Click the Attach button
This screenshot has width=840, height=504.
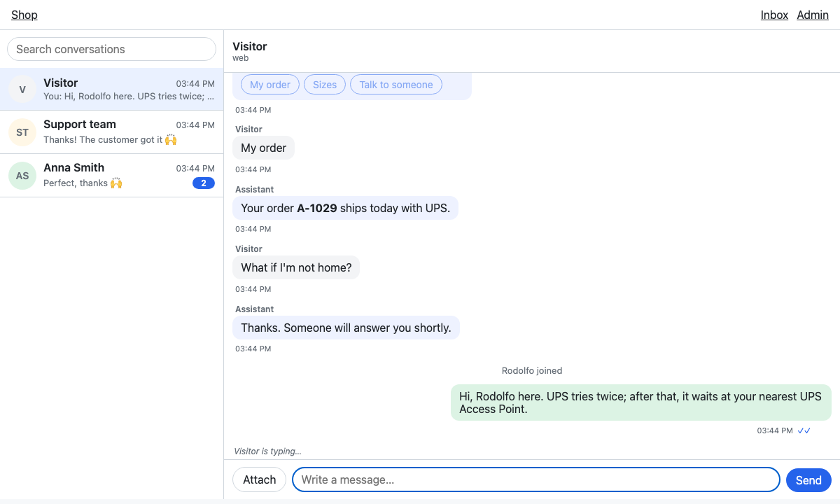[x=259, y=479]
